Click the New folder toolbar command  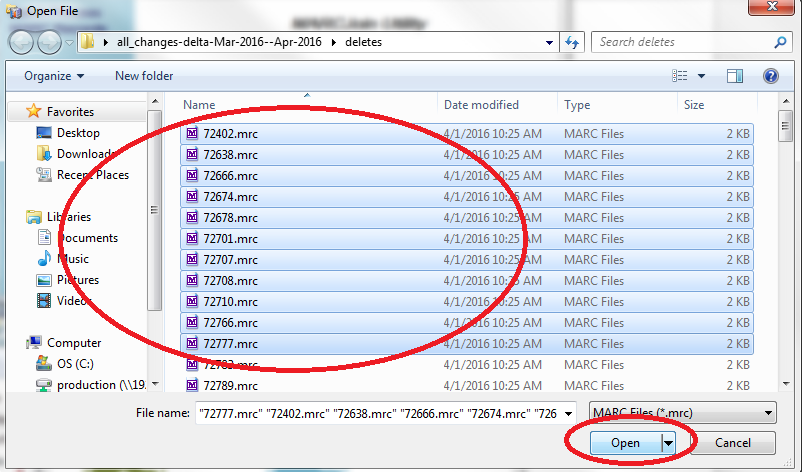(x=144, y=76)
